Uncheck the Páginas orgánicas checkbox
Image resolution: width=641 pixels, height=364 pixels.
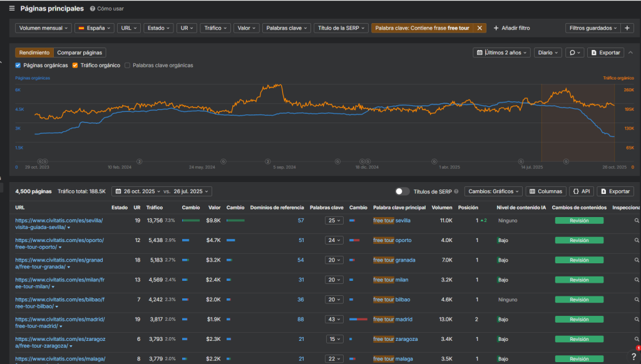(x=18, y=65)
